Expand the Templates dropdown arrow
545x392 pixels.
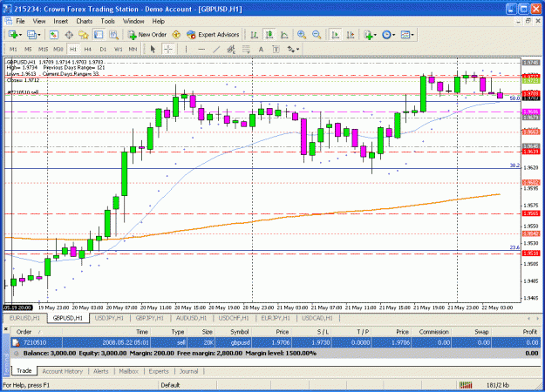point(412,35)
